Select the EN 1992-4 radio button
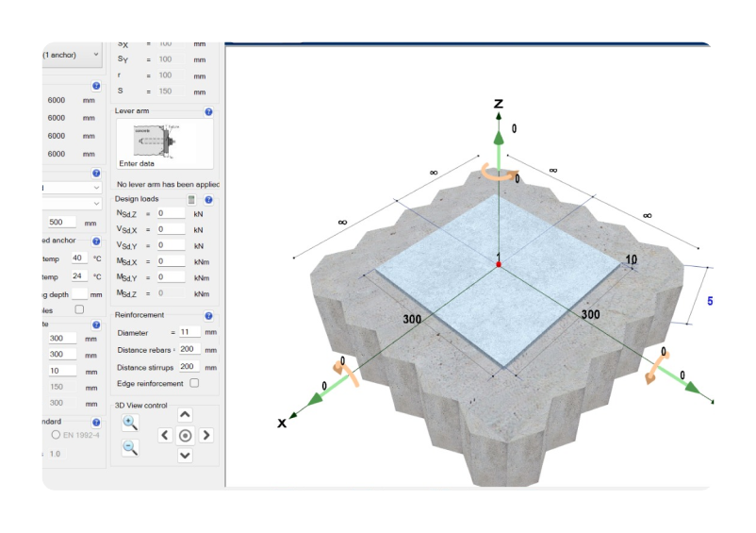This screenshot has height=533, width=756. (x=57, y=435)
